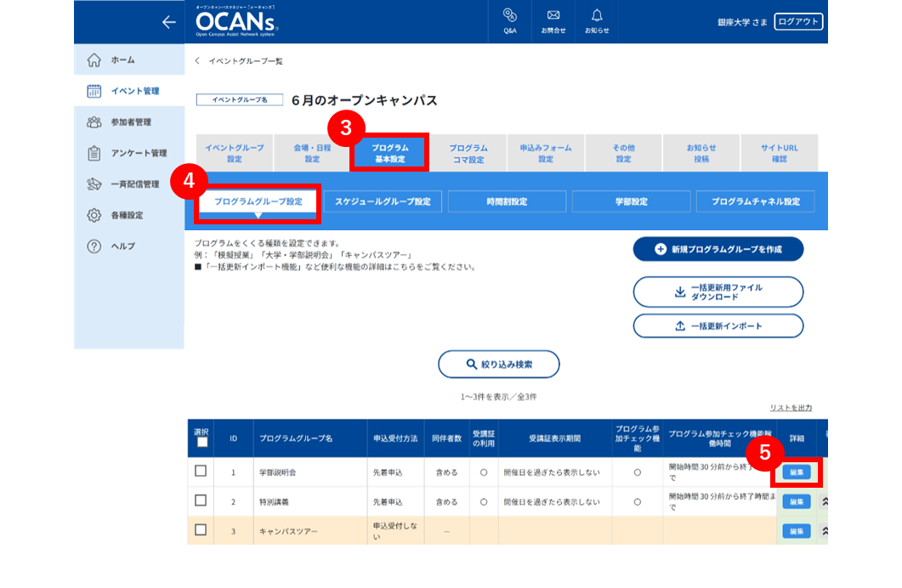Click the ヘルプ question mark icon
The image size is (902, 588).
pos(94,246)
